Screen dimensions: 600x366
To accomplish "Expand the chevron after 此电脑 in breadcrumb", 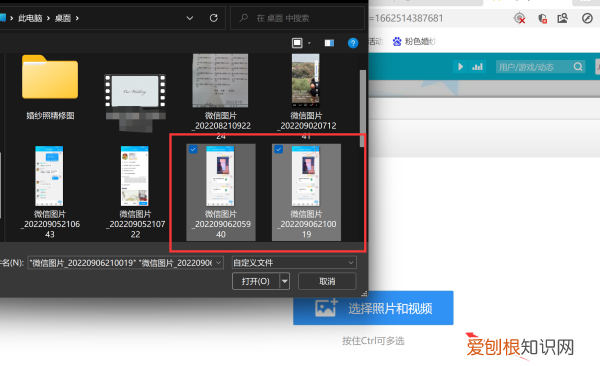I will click(48, 18).
